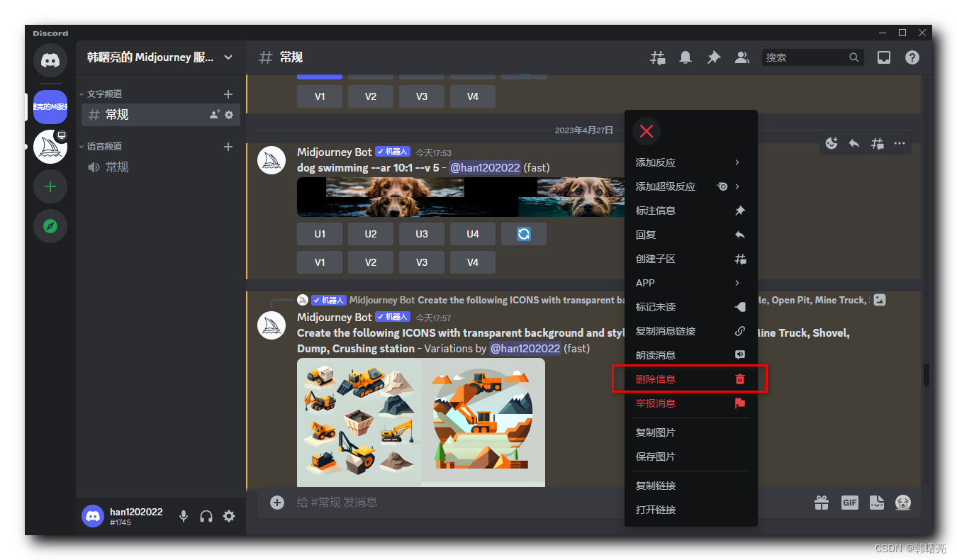Join the 常规 voice channel
Viewport: 957px width, 560px height.
161,167
